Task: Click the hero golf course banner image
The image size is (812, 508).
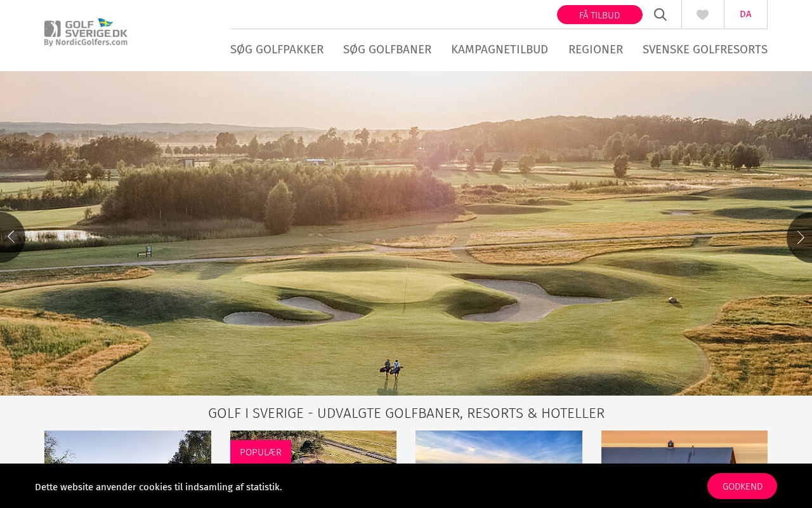Action: (x=406, y=233)
